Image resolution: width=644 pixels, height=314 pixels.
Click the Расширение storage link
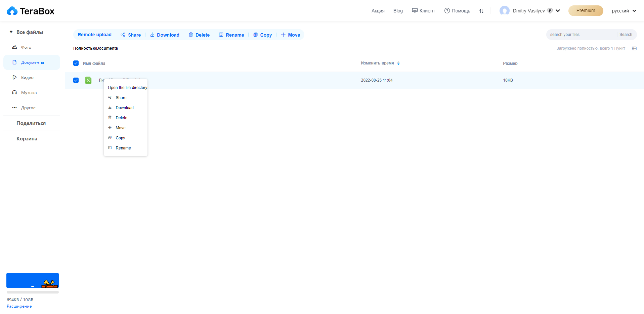(x=19, y=306)
